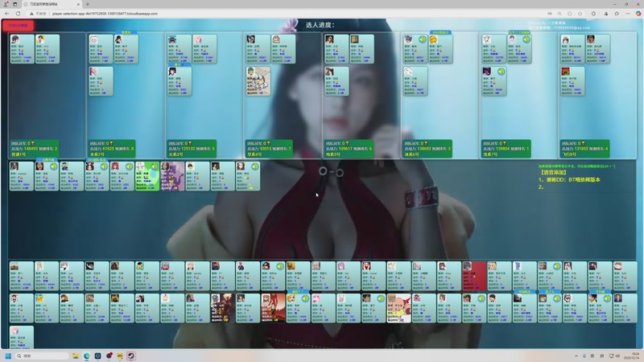Open the Windows Start menu
The width and height of the screenshot is (644, 362).
tap(8, 356)
